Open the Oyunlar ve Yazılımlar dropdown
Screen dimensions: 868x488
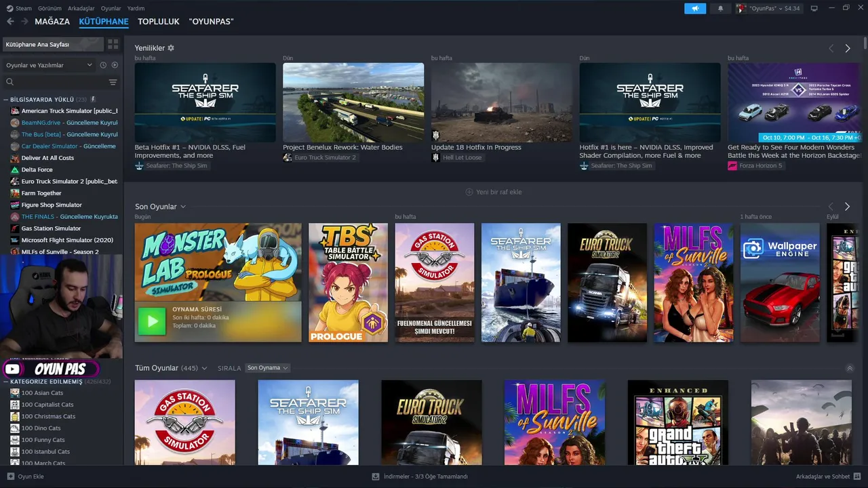pos(49,65)
